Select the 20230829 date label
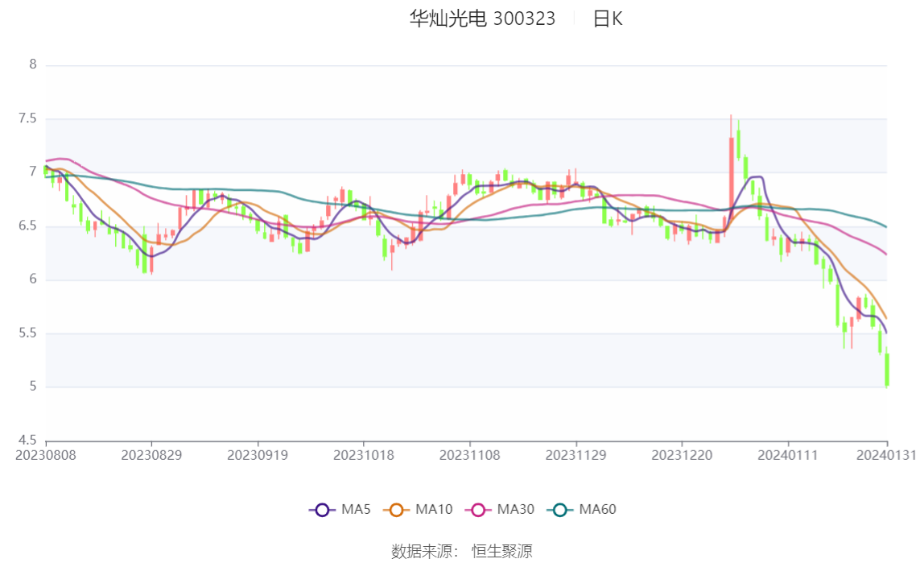924x563 pixels. tap(151, 456)
